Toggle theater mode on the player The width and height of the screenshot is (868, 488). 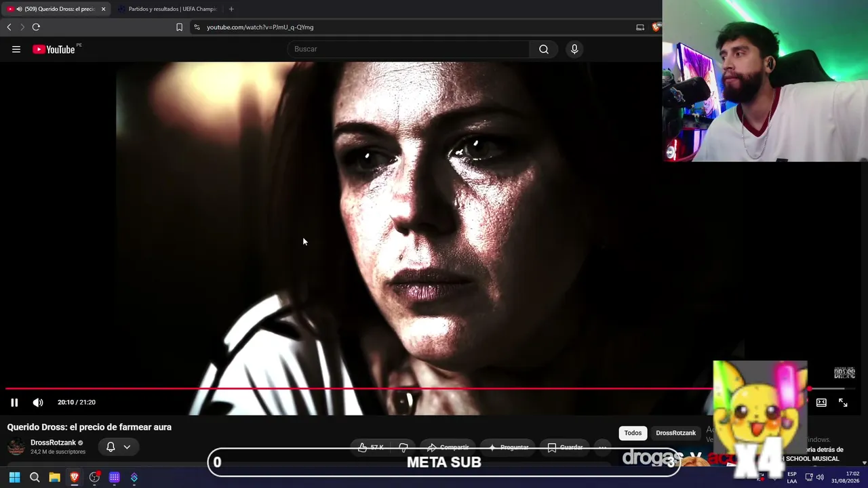[x=821, y=403]
